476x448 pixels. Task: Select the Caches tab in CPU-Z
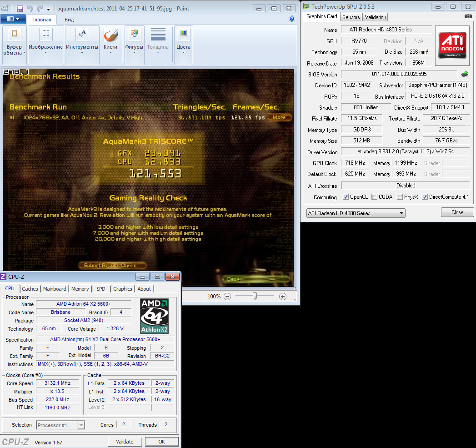point(30,288)
